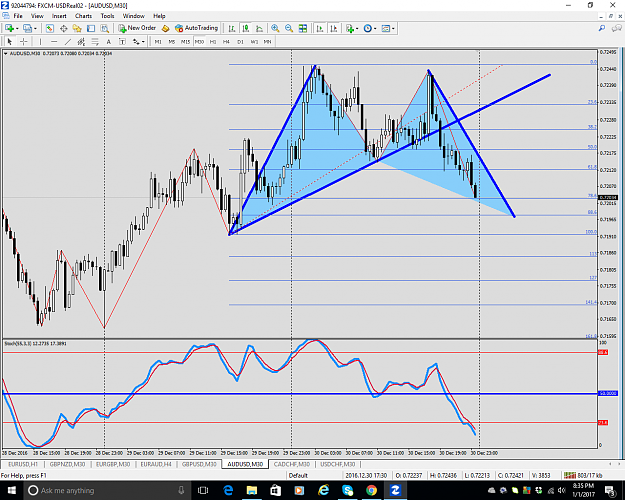
Task: Switch to H4 timeframe
Action: click(x=226, y=41)
